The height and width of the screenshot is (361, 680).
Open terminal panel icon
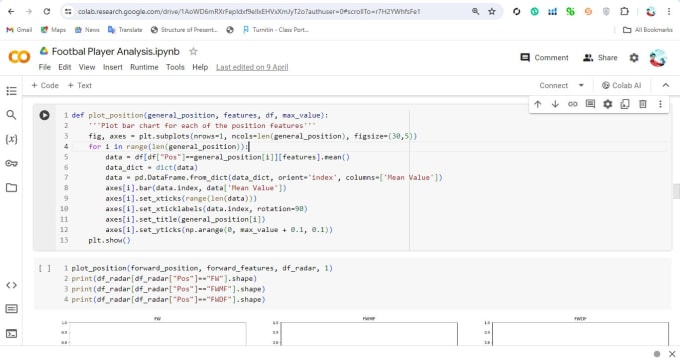click(x=11, y=334)
